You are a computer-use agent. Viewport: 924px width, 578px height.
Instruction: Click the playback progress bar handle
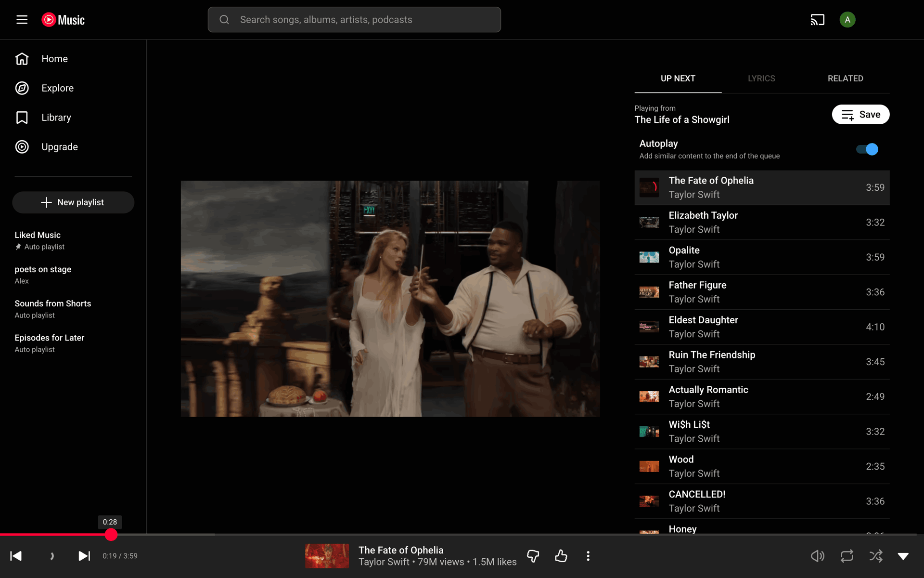click(111, 535)
